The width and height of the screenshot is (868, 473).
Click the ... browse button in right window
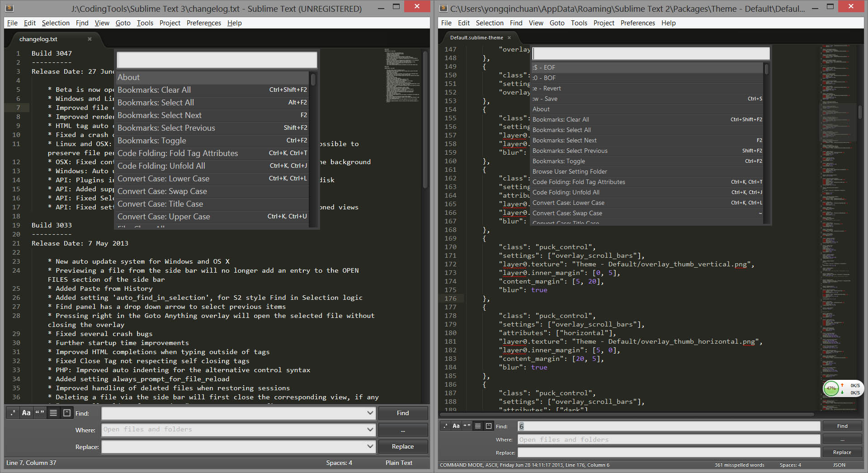pyautogui.click(x=842, y=439)
